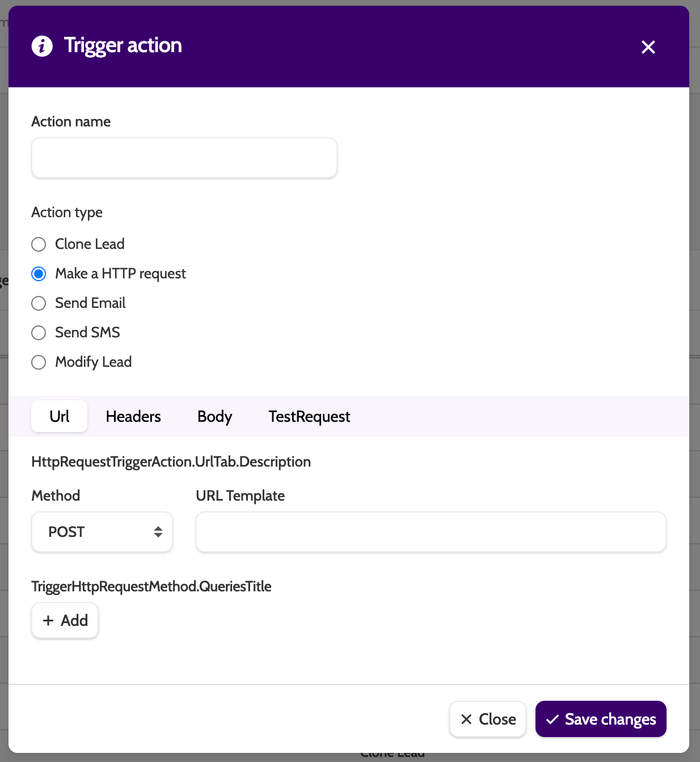Open the TestRequest tab
Screen dimensions: 700x762
coord(309,417)
